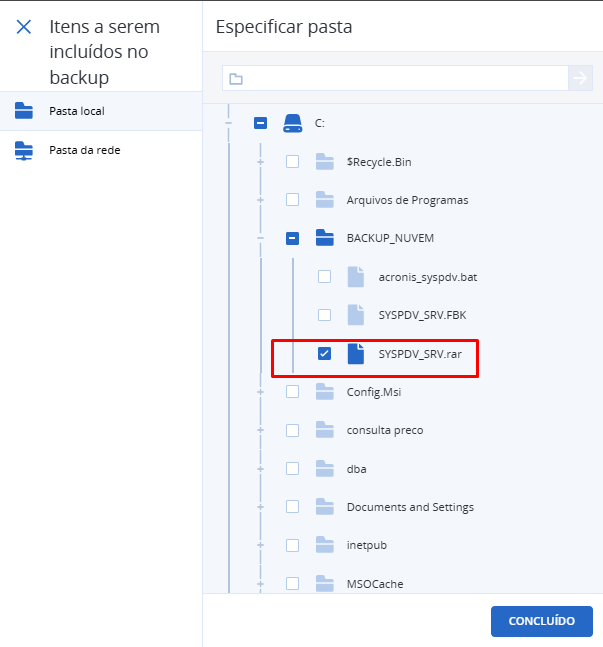Image resolution: width=603 pixels, height=647 pixels.
Task: Click the folder path input field
Action: tap(400, 78)
